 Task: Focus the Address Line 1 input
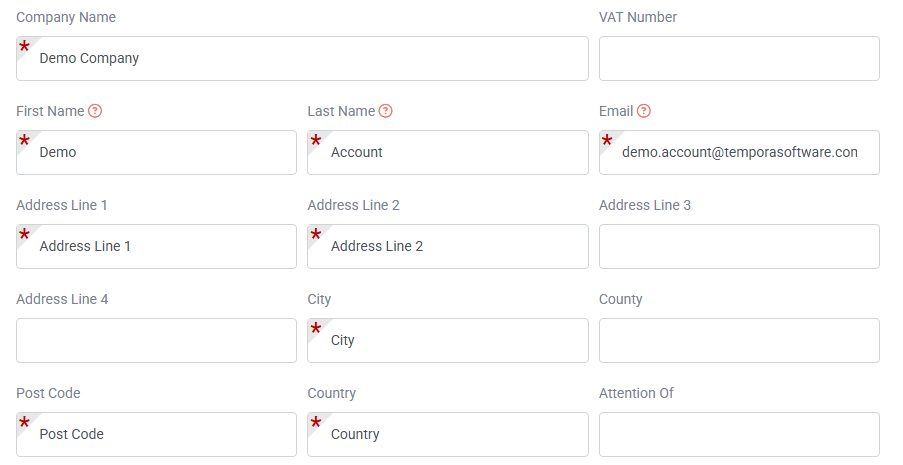pyautogui.click(x=156, y=246)
